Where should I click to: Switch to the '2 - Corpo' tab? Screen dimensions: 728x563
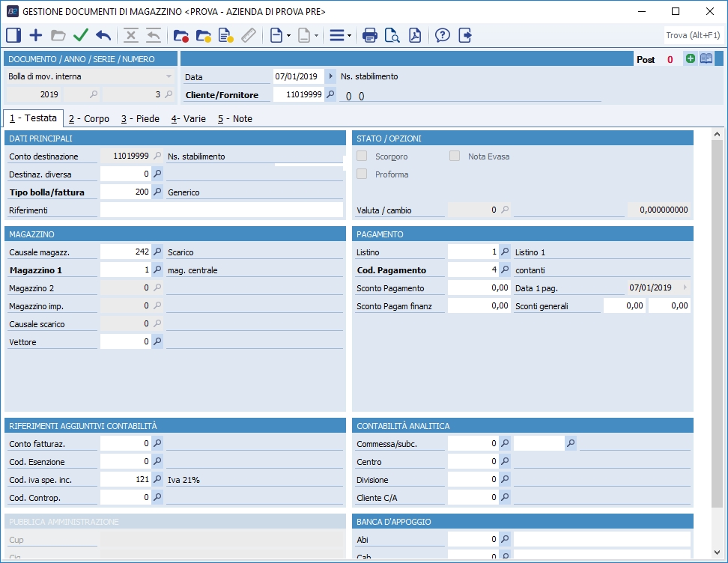(x=88, y=118)
